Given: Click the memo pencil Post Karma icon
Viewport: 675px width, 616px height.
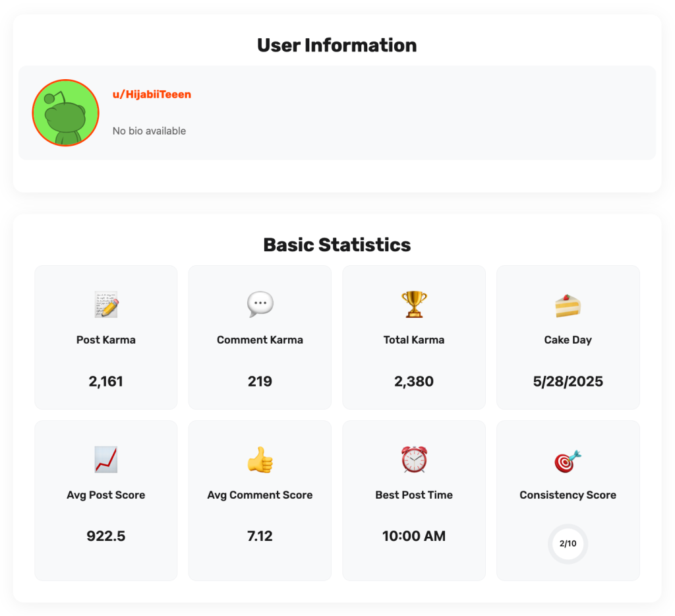Looking at the screenshot, I should tap(106, 305).
